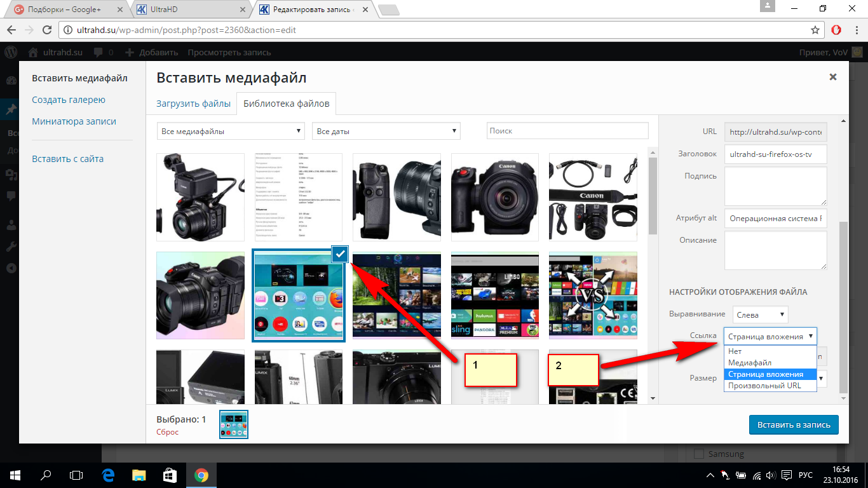Click the browser forward arrow
Viewport: 868px width, 488px height.
pos(29,30)
